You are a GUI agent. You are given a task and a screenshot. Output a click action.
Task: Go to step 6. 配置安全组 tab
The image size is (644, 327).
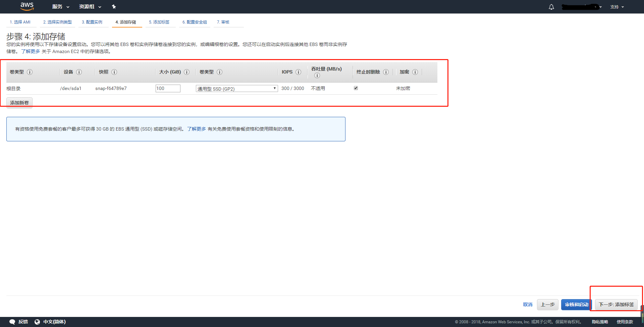click(195, 22)
